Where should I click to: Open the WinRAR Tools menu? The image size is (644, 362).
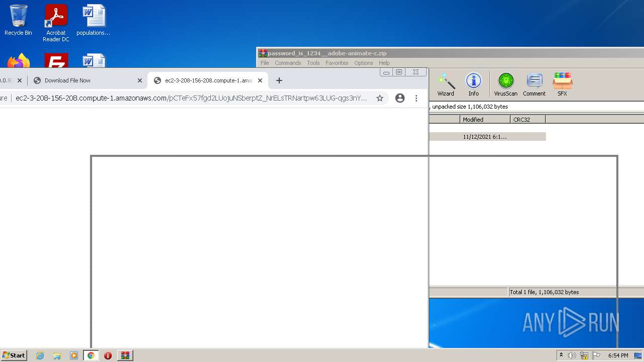(313, 63)
